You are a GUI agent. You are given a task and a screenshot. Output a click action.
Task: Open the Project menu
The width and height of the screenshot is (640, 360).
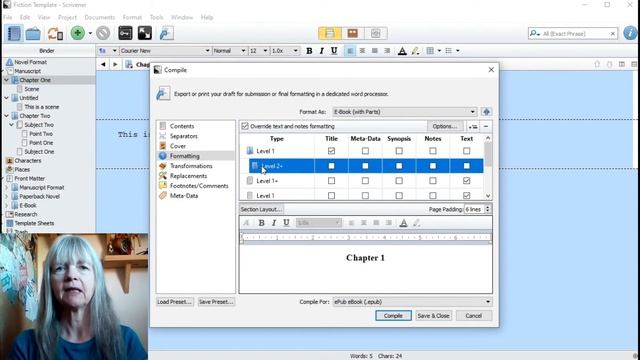tap(67, 17)
